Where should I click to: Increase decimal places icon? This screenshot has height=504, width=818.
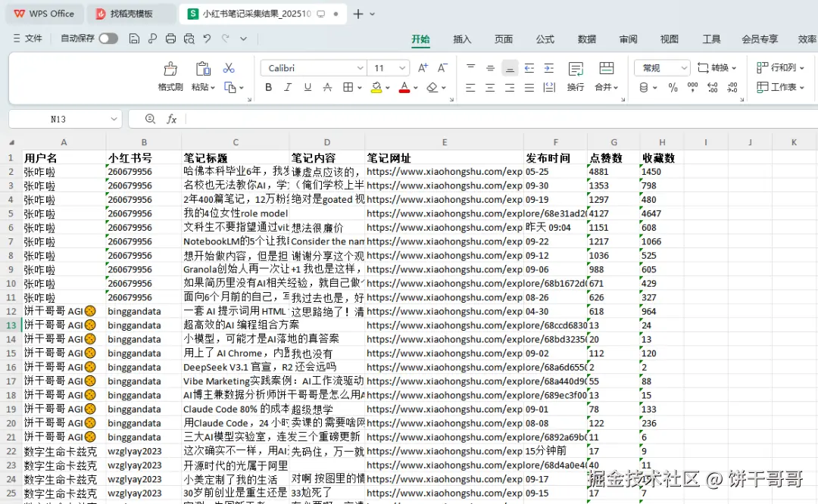coord(713,88)
